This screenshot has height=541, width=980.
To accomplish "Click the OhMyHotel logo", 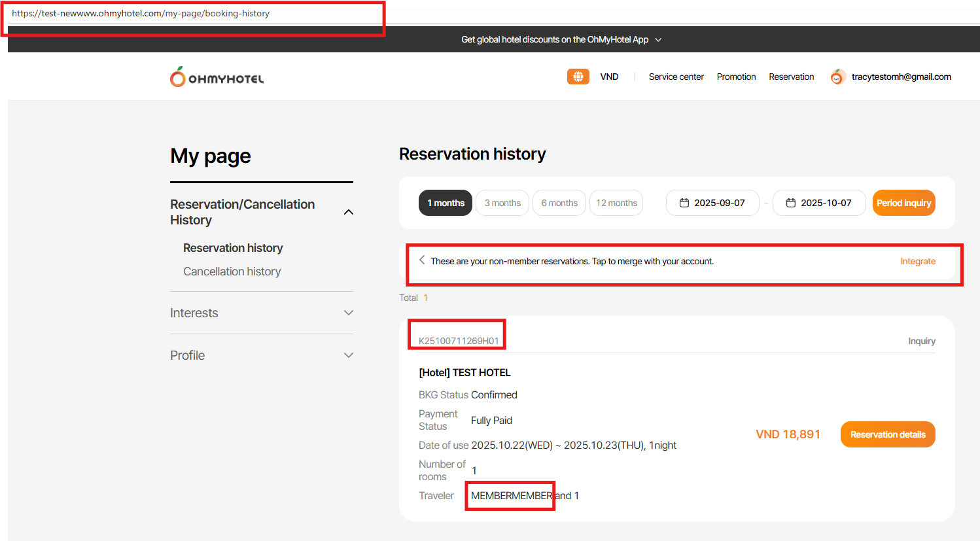I will (x=217, y=77).
